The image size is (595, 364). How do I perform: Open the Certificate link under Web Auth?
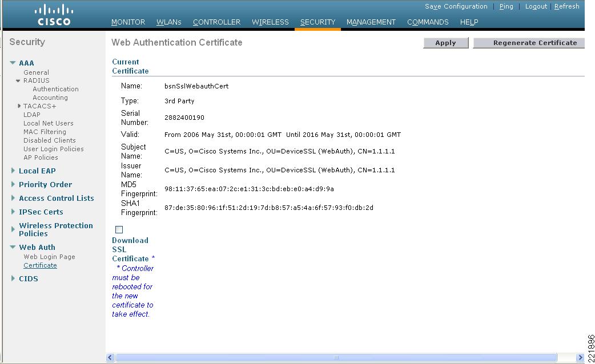(40, 265)
